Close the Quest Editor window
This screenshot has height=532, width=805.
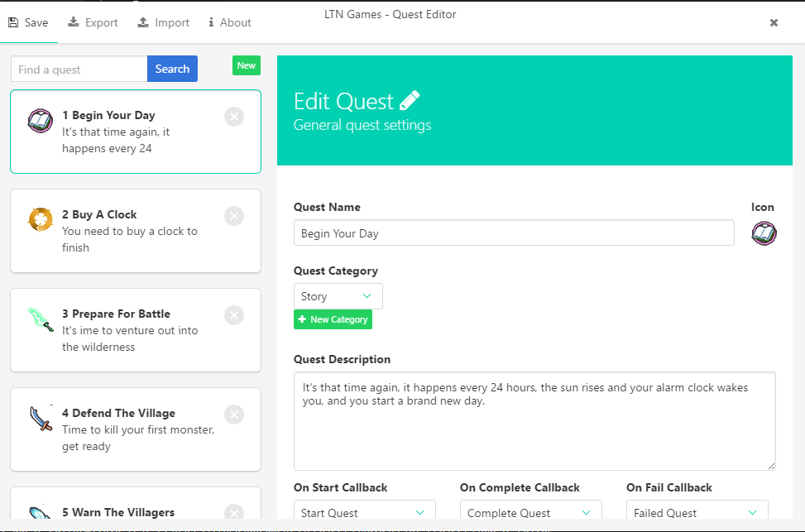774,22
